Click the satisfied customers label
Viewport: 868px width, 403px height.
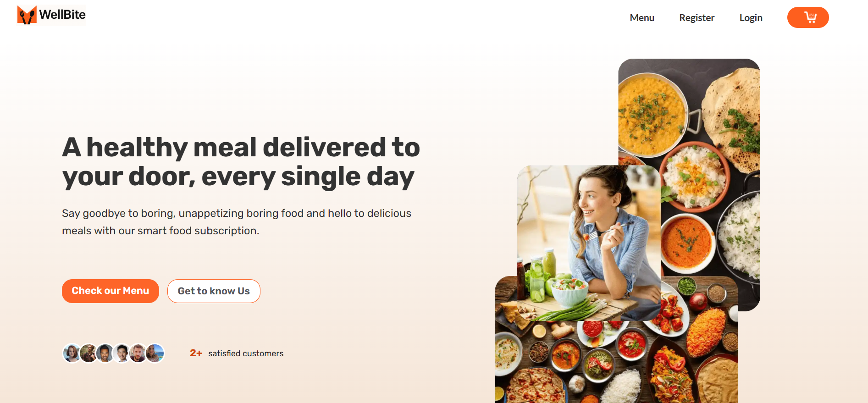point(246,353)
